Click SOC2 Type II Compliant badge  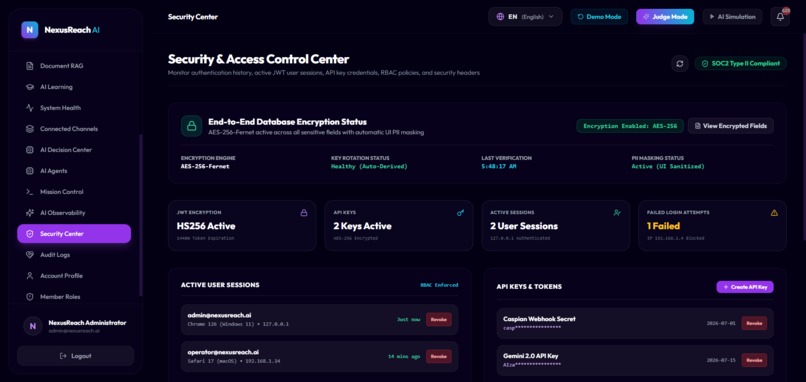740,64
